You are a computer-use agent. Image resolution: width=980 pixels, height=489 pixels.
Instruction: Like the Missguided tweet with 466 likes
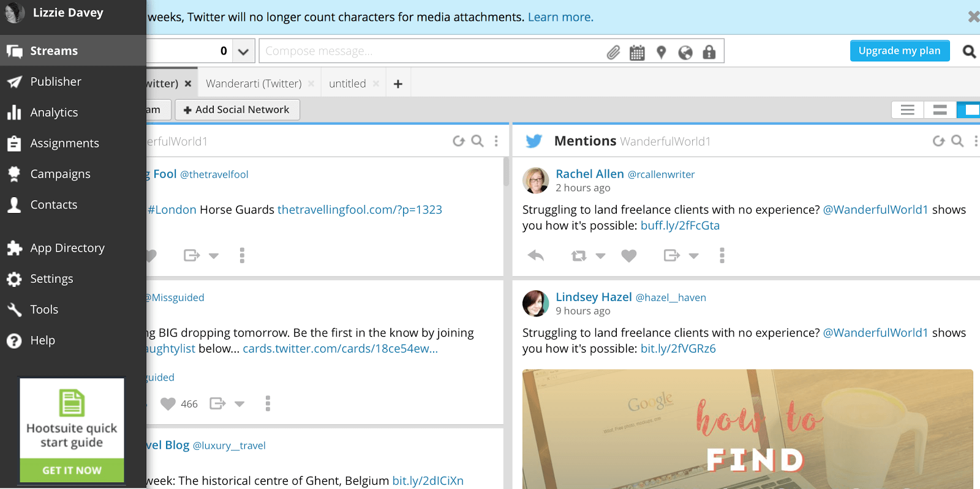point(168,404)
